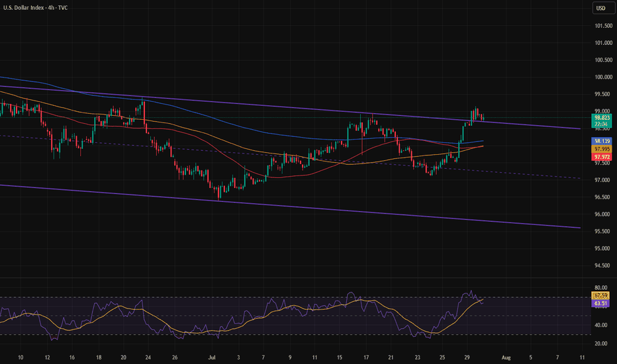Click the 96.000 price axis label
Screen dimensions: 617x364
(x=603, y=214)
